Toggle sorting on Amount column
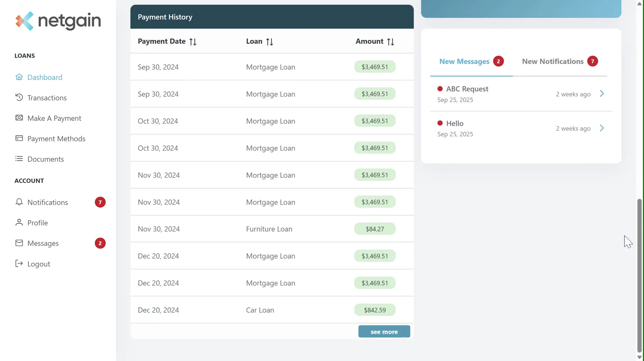644x361 pixels. point(390,42)
